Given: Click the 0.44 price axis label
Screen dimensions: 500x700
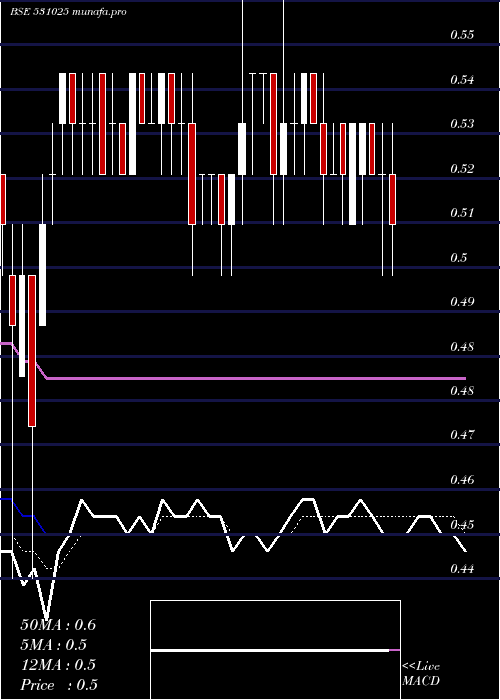Looking at the screenshot, I should [x=462, y=568].
